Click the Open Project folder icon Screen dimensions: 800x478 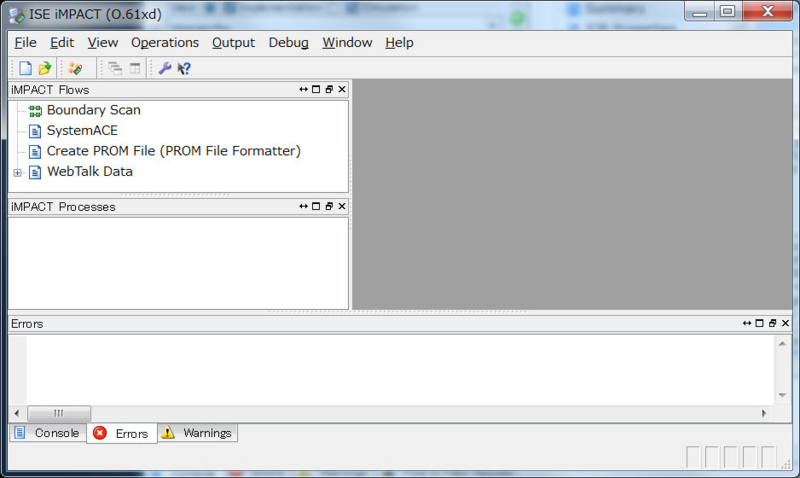pyautogui.click(x=45, y=68)
